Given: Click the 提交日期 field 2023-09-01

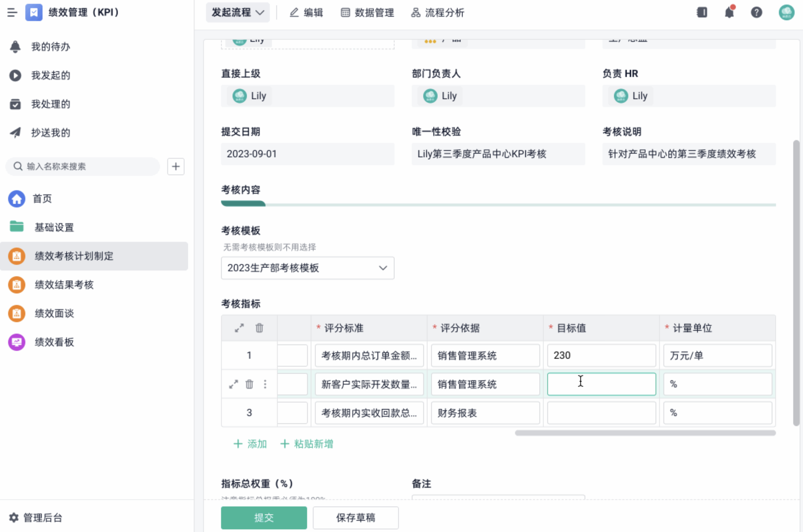Looking at the screenshot, I should pyautogui.click(x=308, y=154).
